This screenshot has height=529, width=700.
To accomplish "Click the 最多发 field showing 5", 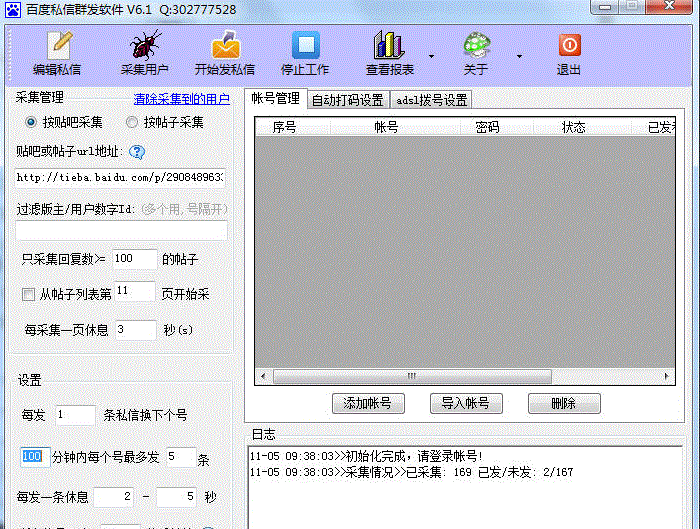I will tap(181, 457).
